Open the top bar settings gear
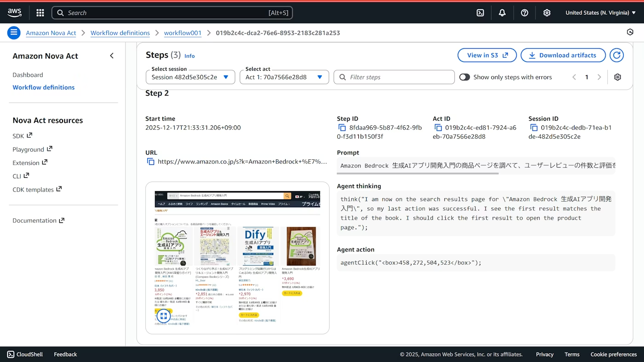Viewport: 644px width, 362px height. click(547, 13)
